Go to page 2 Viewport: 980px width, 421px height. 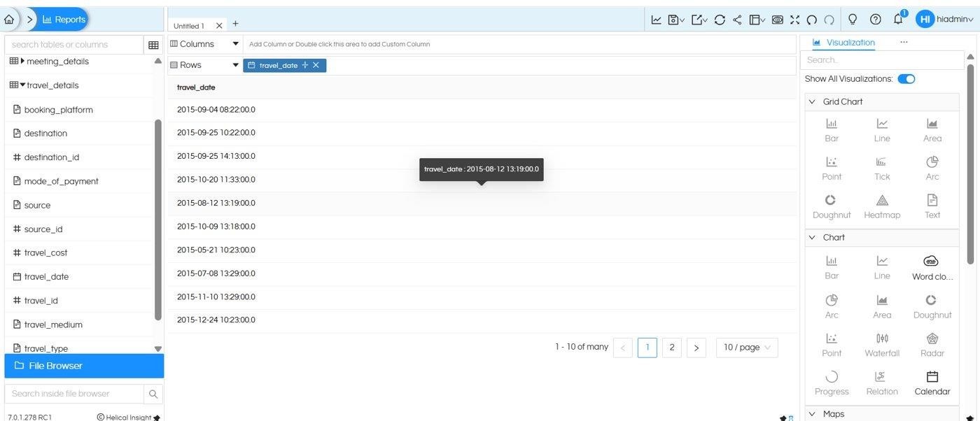pos(672,348)
